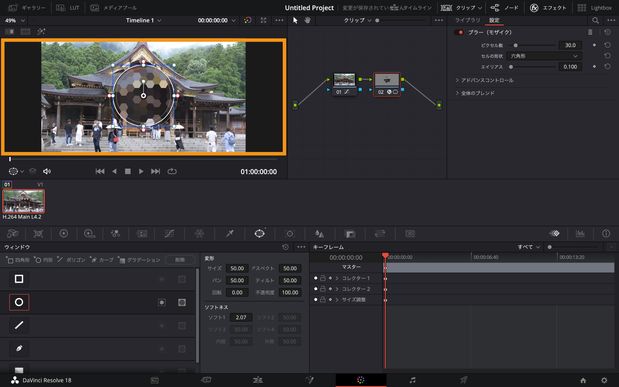Open the LUT browser
The width and height of the screenshot is (619, 387).
[68, 8]
